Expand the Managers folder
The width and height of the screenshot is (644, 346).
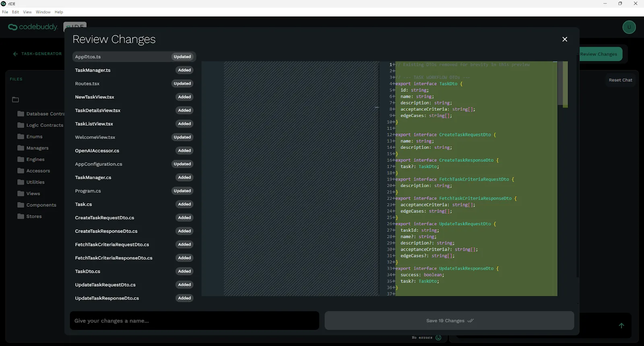33,148
